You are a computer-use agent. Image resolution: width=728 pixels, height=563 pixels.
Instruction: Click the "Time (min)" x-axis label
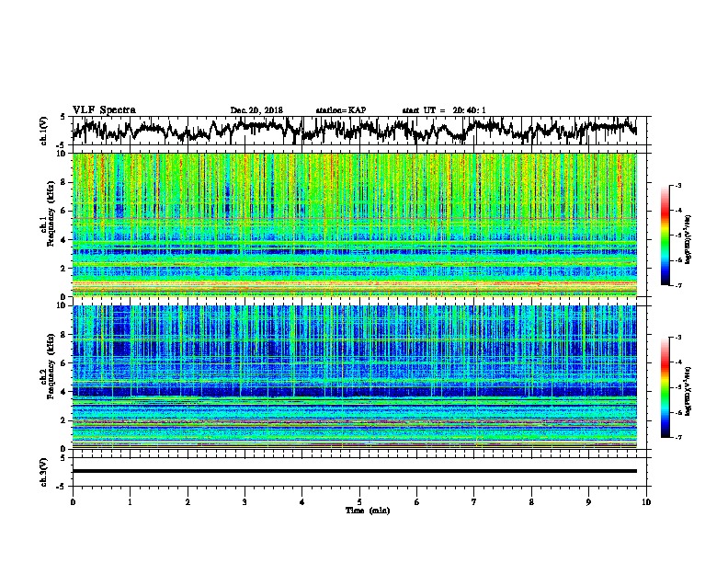tap(368, 511)
